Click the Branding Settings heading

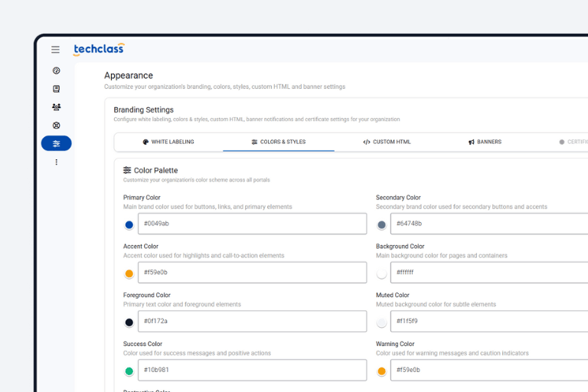click(x=144, y=110)
